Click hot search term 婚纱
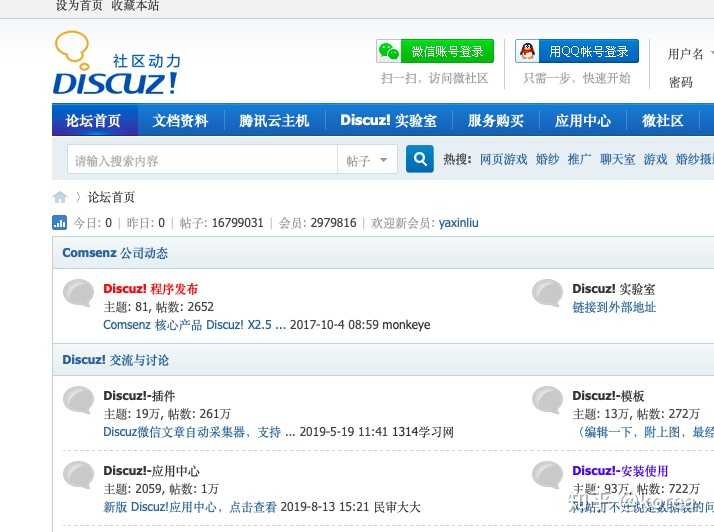 pyautogui.click(x=547, y=159)
